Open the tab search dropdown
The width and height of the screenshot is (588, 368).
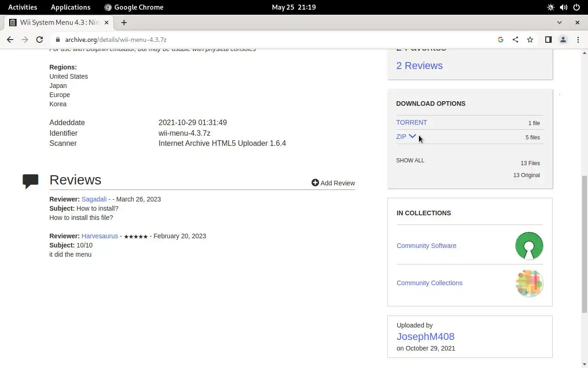point(559,23)
